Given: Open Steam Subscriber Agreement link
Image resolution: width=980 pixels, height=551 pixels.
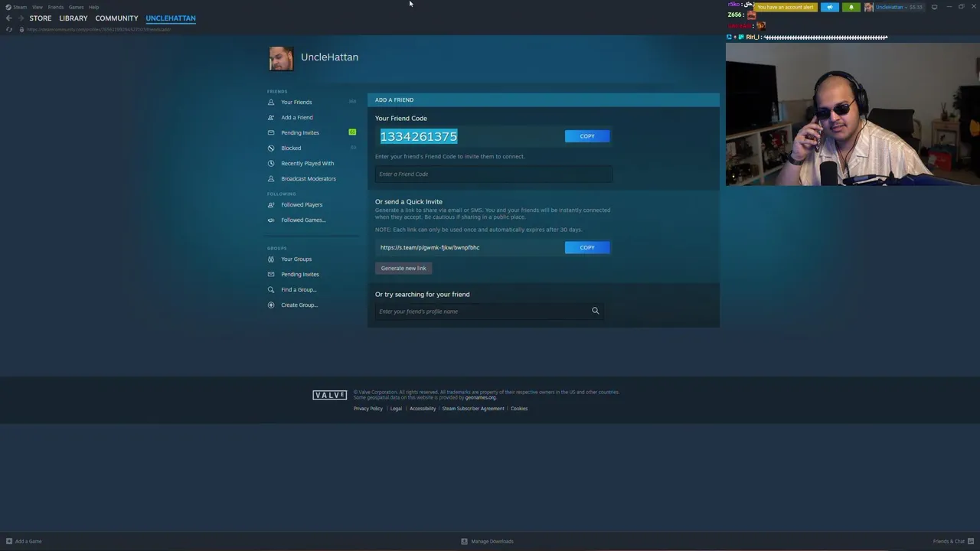Looking at the screenshot, I should pyautogui.click(x=473, y=409).
